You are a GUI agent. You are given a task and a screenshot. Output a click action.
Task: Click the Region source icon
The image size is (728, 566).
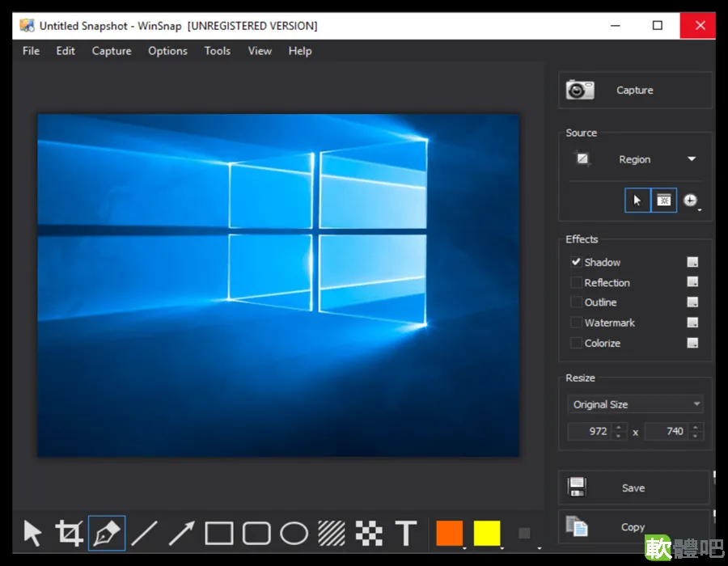coord(582,158)
